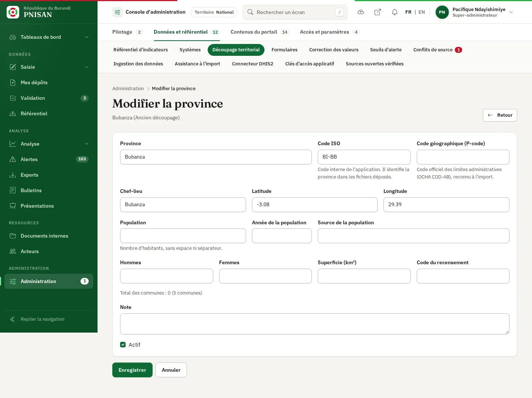Click the search magnifier icon
The image size is (532, 398).
pyautogui.click(x=250, y=12)
